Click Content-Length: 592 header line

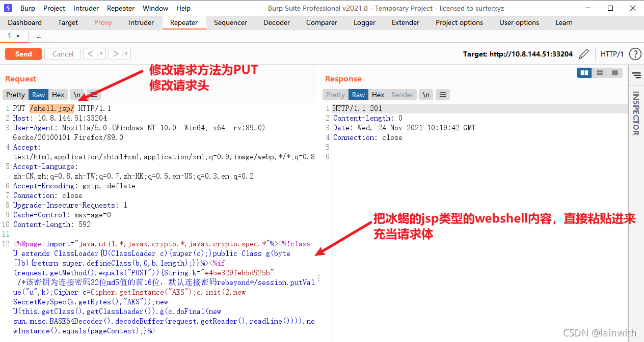(52, 224)
